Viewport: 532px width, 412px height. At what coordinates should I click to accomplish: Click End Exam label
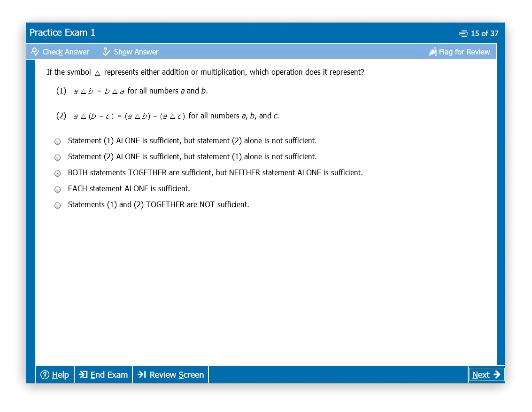pos(109,375)
